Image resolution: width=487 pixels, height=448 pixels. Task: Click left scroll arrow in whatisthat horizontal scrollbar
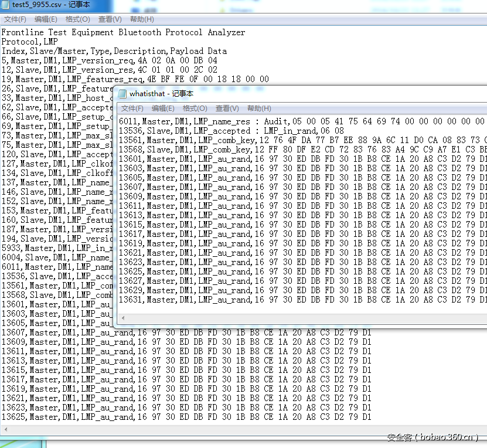tap(124, 318)
